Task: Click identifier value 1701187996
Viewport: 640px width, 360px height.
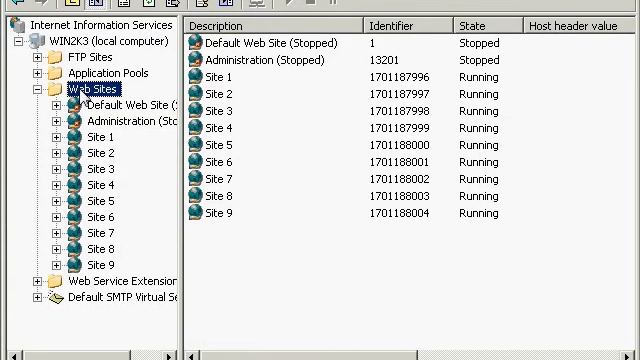Action: point(399,77)
